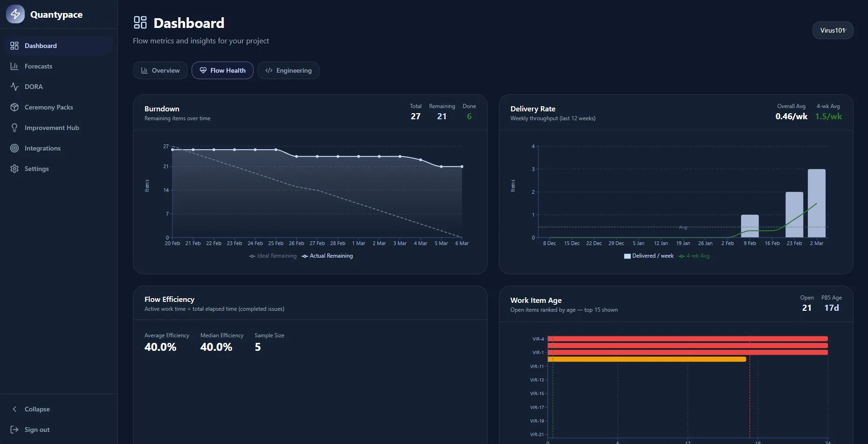Switch to the Overview tab

click(160, 70)
